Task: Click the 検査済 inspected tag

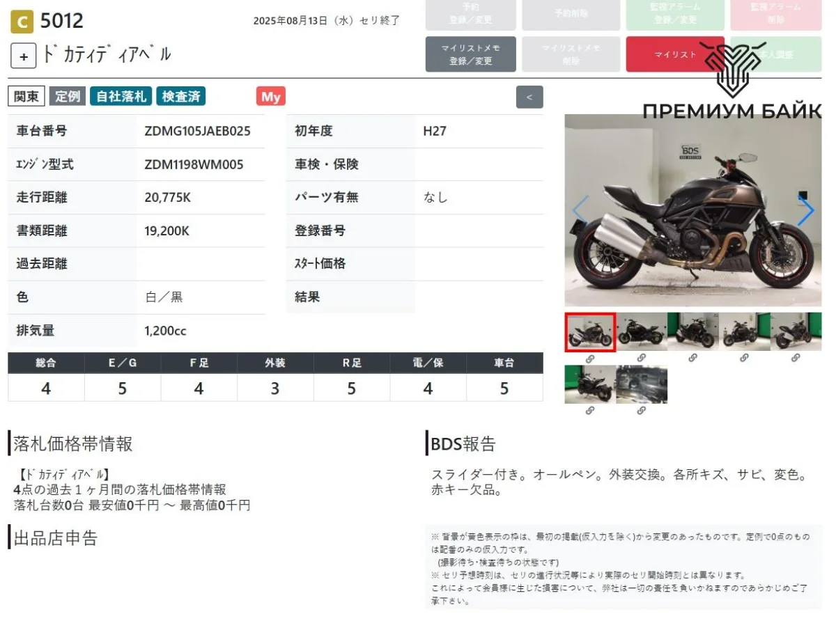Action: (x=180, y=97)
